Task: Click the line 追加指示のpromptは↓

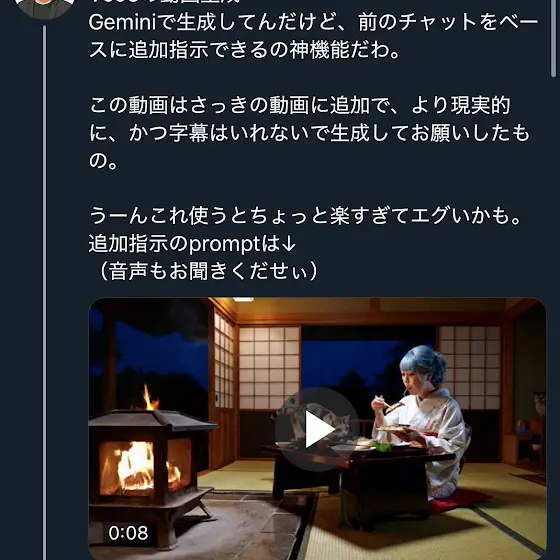Action: coord(192,244)
